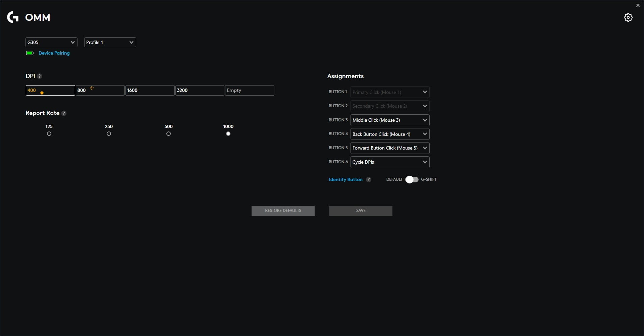Open the Button 3 Middle Click assignment
The width and height of the screenshot is (644, 336).
point(389,120)
